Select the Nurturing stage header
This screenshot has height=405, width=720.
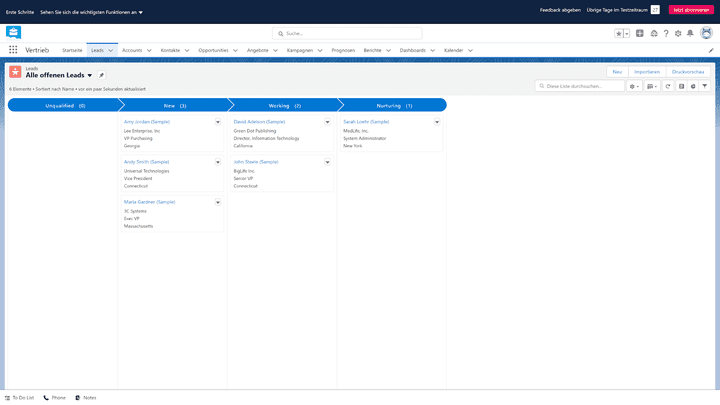(x=394, y=106)
